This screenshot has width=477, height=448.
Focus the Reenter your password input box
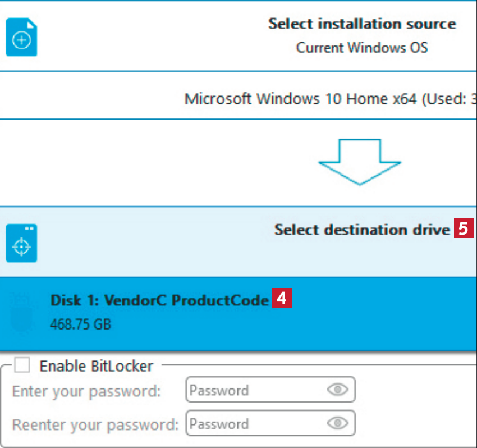[x=255, y=424]
